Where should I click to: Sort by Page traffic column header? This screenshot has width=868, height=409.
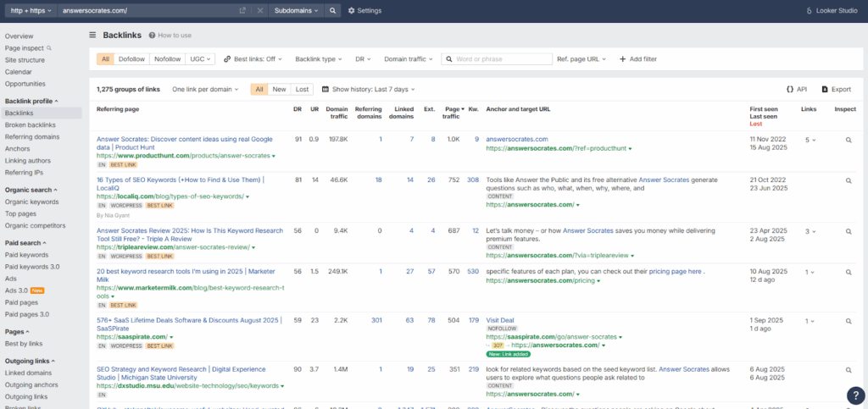[x=453, y=113]
